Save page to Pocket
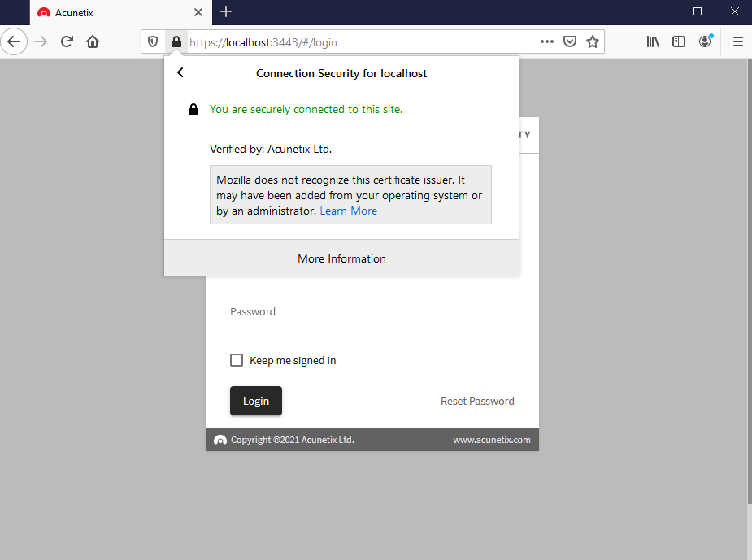This screenshot has width=752, height=560. [570, 41]
